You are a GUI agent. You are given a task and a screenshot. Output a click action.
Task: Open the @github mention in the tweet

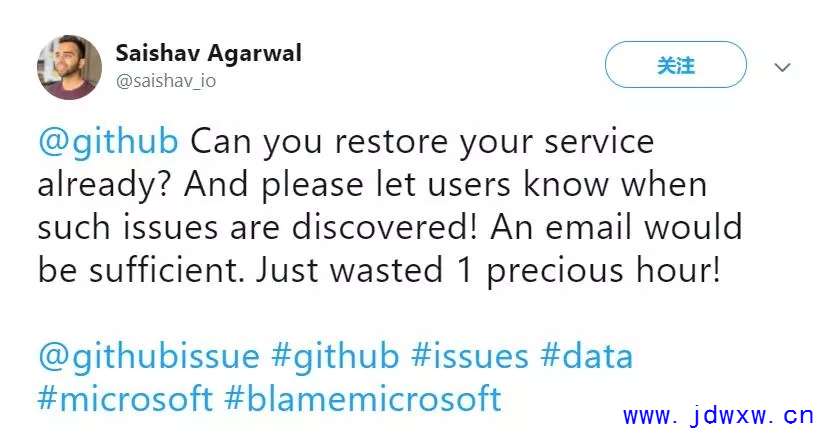108,142
